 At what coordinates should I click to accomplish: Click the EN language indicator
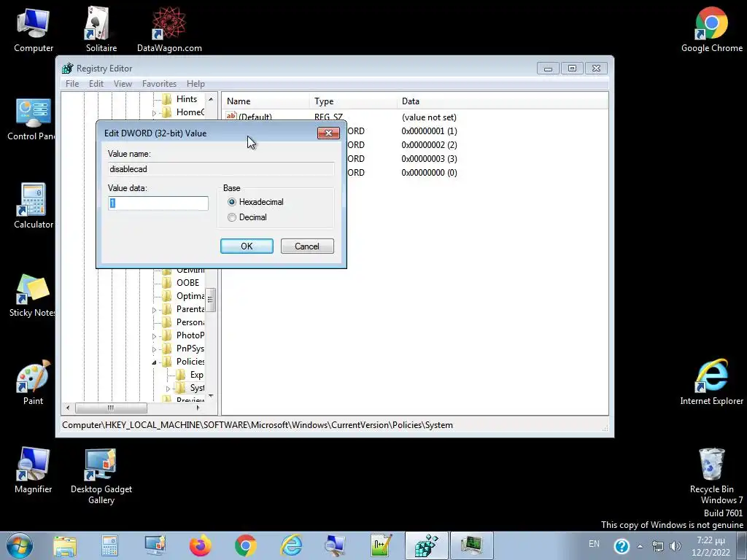click(x=594, y=544)
